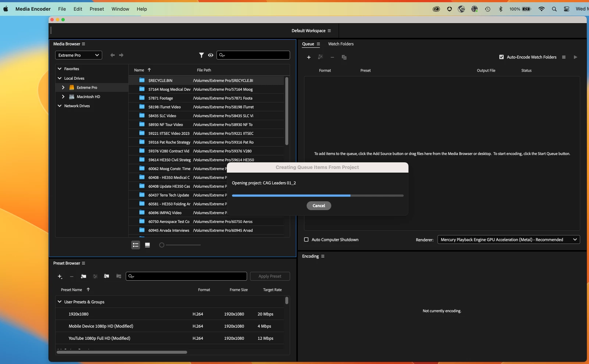The height and width of the screenshot is (364, 589).
Task: Select the YouTube 1080p Full HD (Modified) preset
Action: [x=169, y=338]
